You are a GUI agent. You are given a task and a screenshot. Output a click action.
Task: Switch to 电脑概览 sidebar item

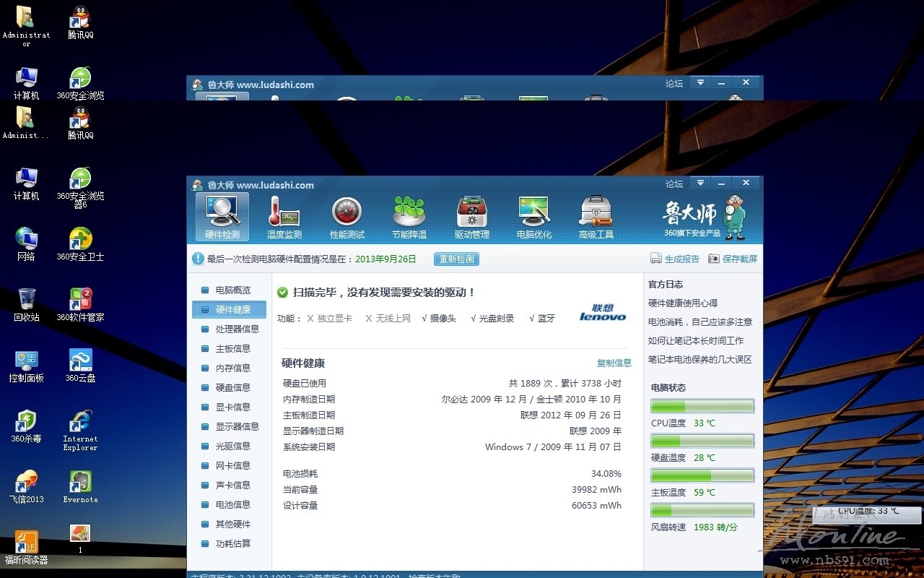[x=232, y=290]
